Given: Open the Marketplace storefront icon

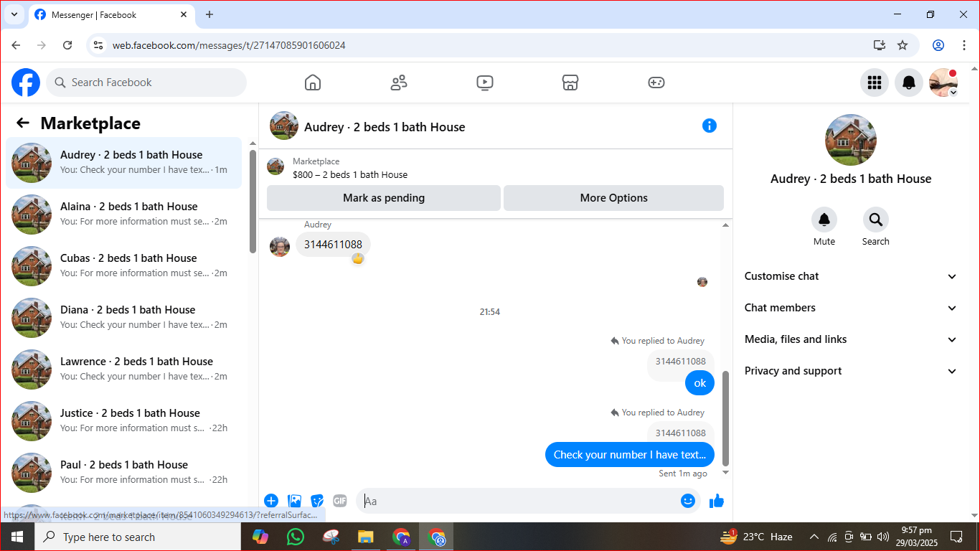Looking at the screenshot, I should coord(570,83).
